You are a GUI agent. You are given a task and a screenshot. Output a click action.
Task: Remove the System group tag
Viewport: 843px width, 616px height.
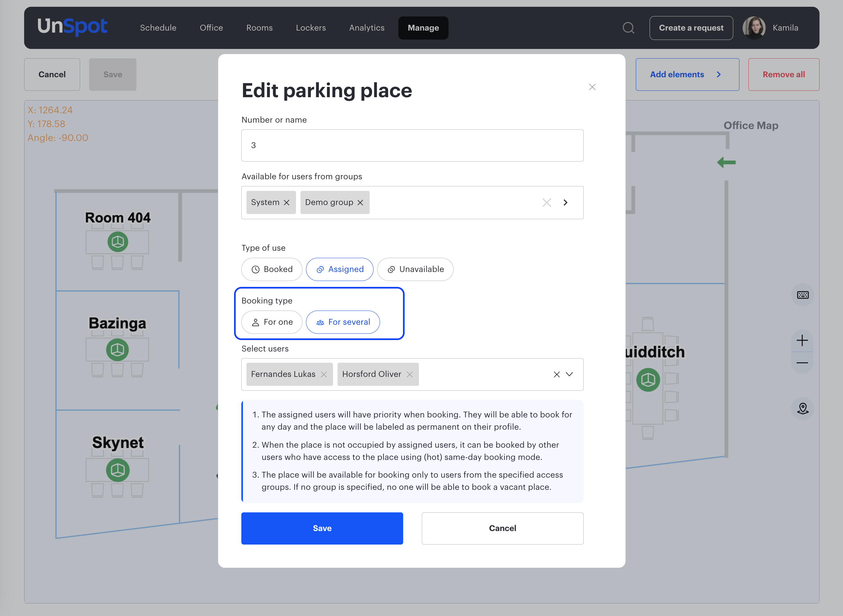point(287,202)
